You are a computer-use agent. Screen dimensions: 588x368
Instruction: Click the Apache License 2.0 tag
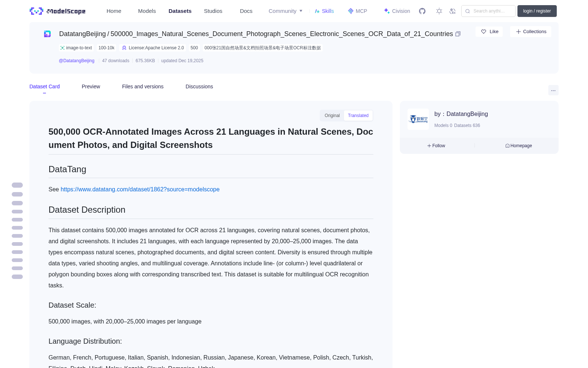(x=153, y=48)
